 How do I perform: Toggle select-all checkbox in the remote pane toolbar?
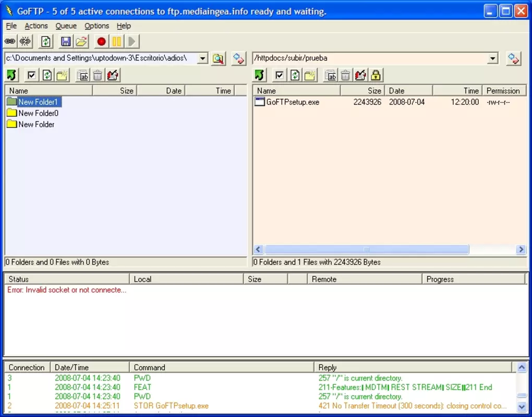279,75
